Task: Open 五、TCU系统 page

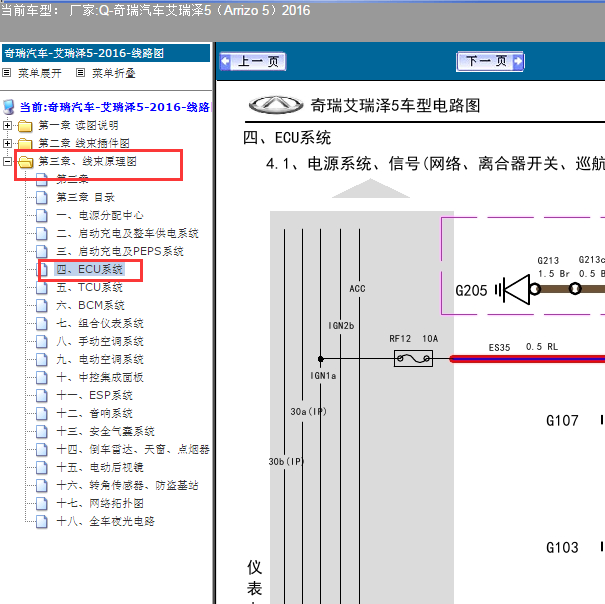Action: coord(90,287)
